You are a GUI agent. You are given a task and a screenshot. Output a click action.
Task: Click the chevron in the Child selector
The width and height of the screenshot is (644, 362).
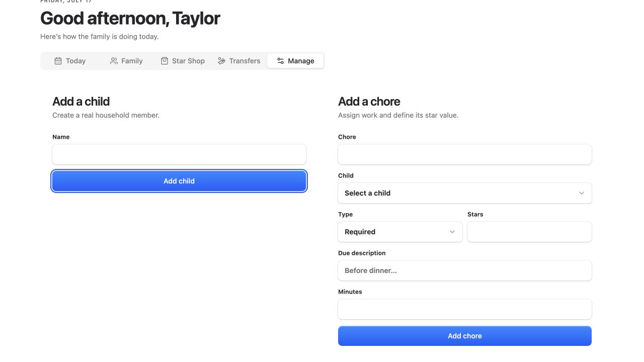coord(582,193)
